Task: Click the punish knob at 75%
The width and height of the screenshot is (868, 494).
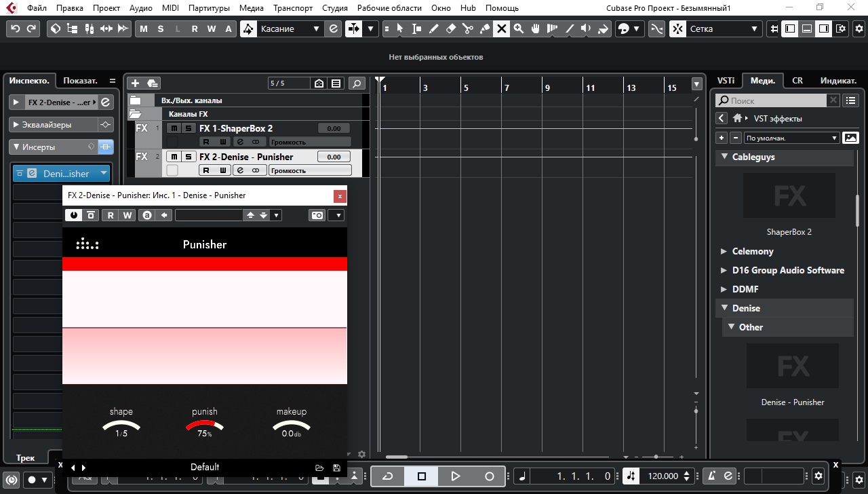Action: pos(204,426)
